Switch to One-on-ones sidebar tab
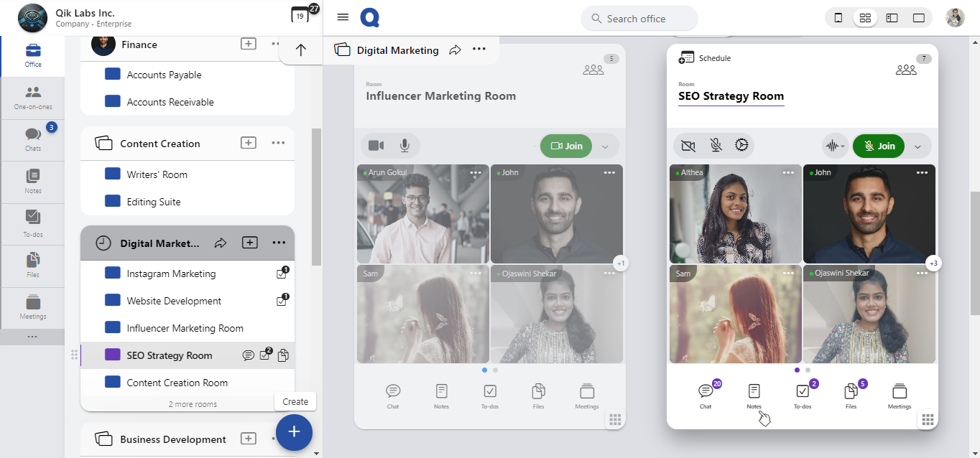980x458 pixels. coord(32,97)
